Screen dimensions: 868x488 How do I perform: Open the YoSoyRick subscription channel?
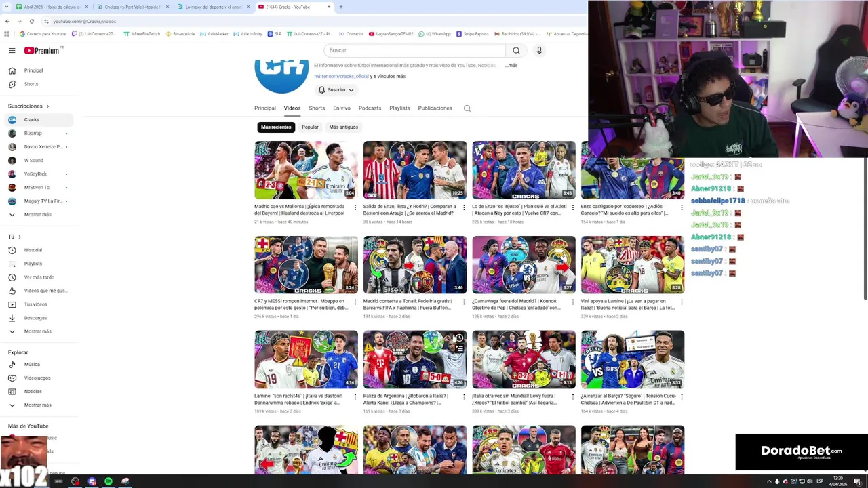[35, 174]
